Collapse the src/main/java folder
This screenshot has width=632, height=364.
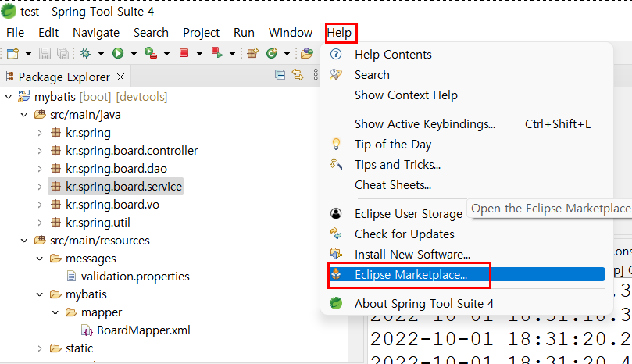click(24, 115)
